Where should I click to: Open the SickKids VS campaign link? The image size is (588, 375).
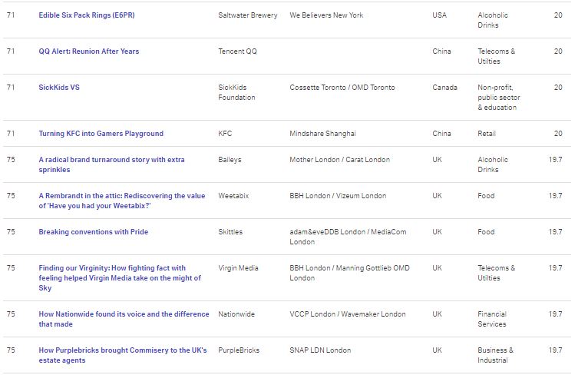point(59,87)
